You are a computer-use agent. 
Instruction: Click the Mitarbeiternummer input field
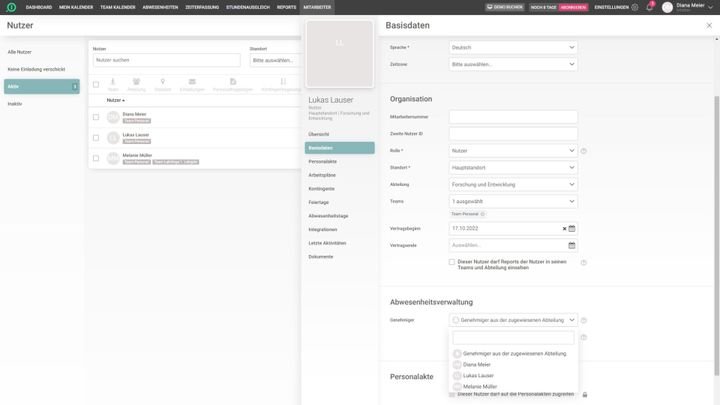tap(513, 117)
